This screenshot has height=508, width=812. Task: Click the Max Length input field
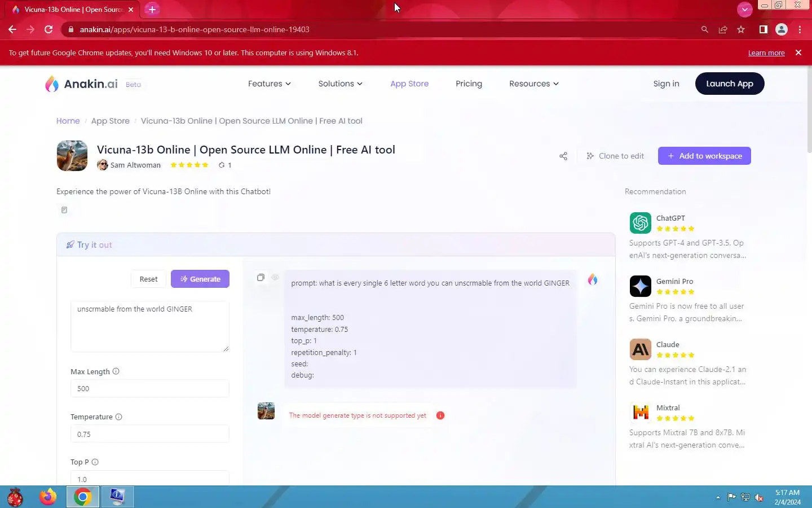click(150, 388)
